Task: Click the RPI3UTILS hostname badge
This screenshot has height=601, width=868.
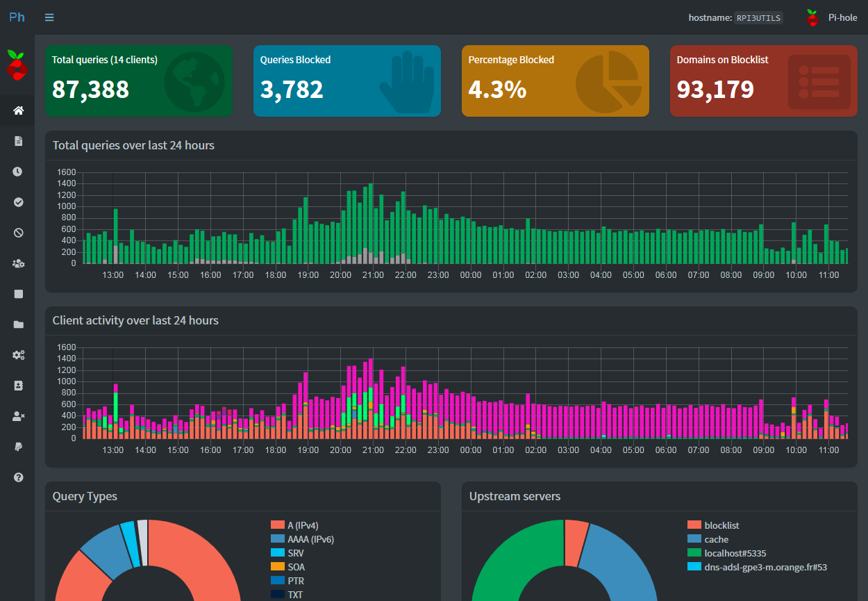Action: 758,18
